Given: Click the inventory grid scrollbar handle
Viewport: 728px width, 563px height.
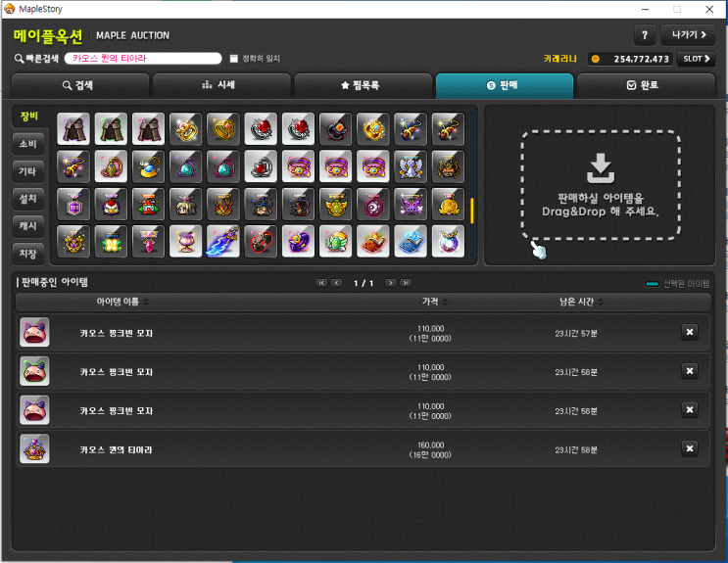Looking at the screenshot, I should 472,211.
